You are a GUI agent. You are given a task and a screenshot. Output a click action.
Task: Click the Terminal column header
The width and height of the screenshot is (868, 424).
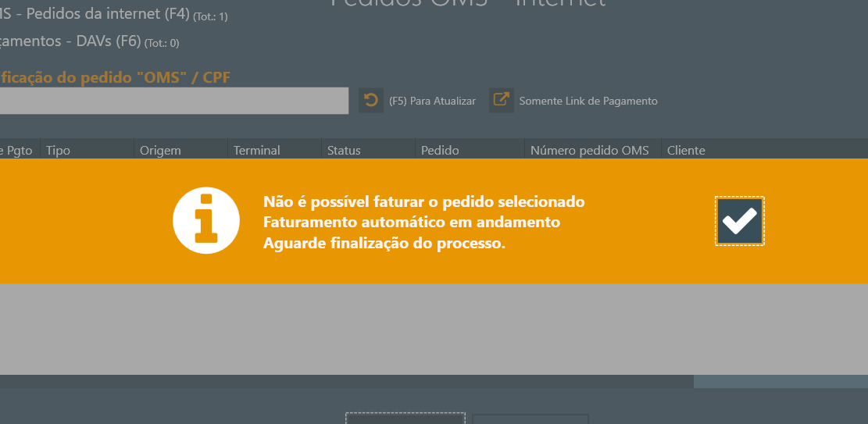coord(256,150)
